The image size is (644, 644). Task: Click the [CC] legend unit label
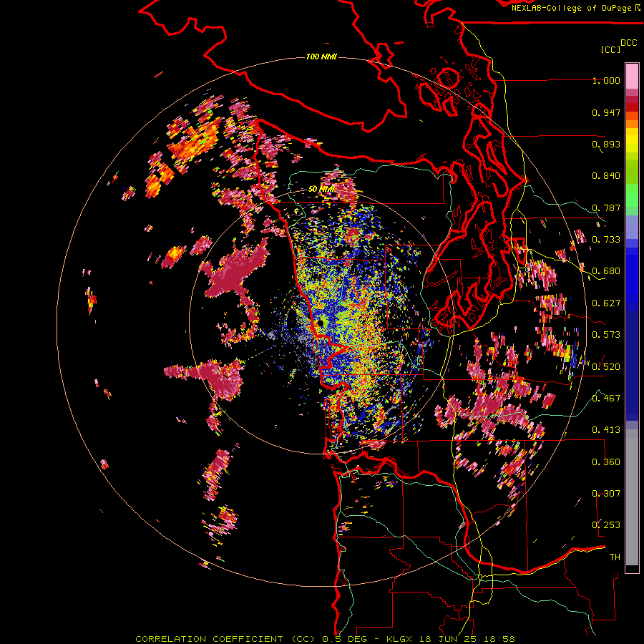610,49
